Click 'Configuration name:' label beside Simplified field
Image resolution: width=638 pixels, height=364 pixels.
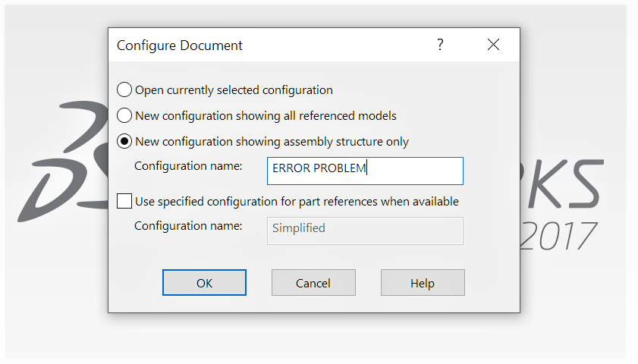click(x=188, y=225)
